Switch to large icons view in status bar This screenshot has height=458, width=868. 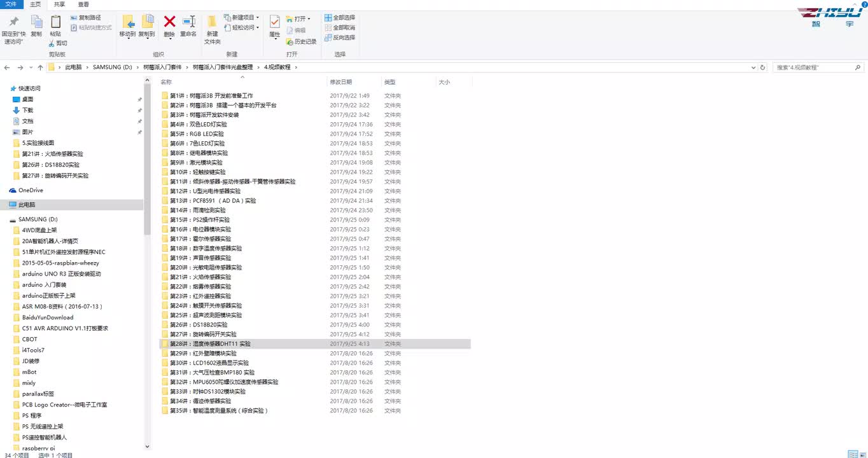[862, 454]
